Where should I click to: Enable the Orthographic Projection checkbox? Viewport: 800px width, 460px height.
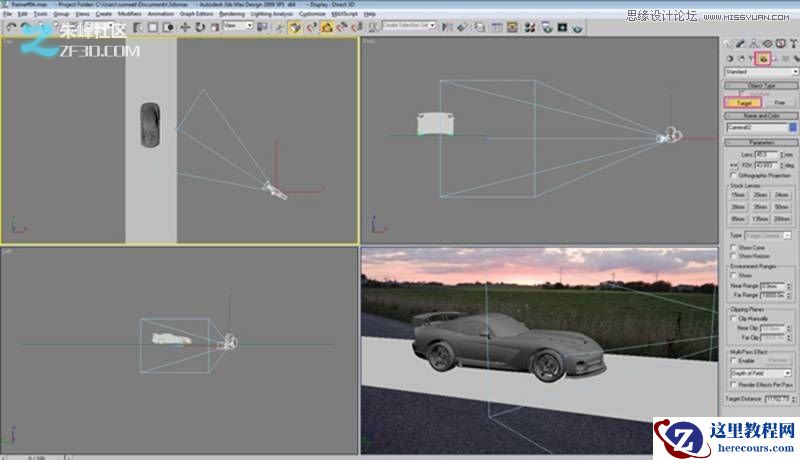pos(734,175)
